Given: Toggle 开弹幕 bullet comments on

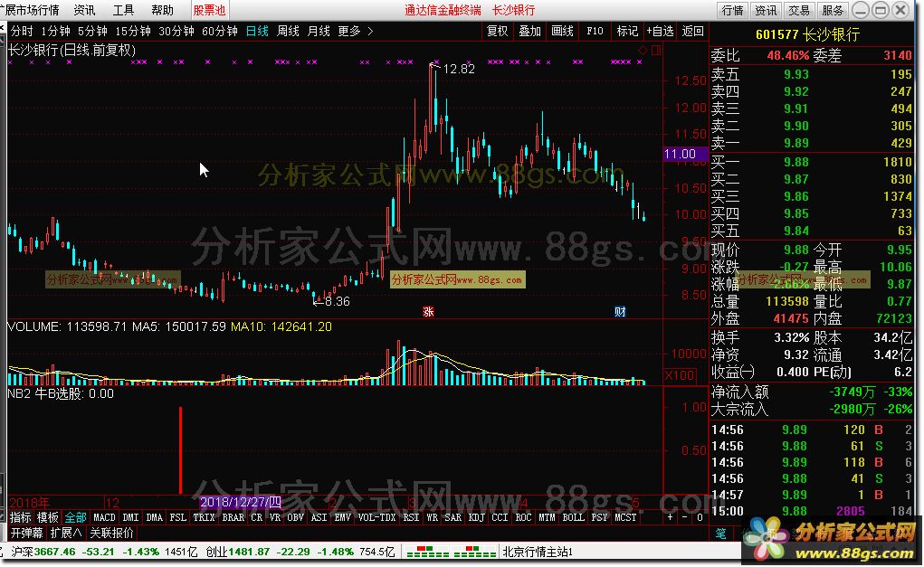Looking at the screenshot, I should click(26, 533).
